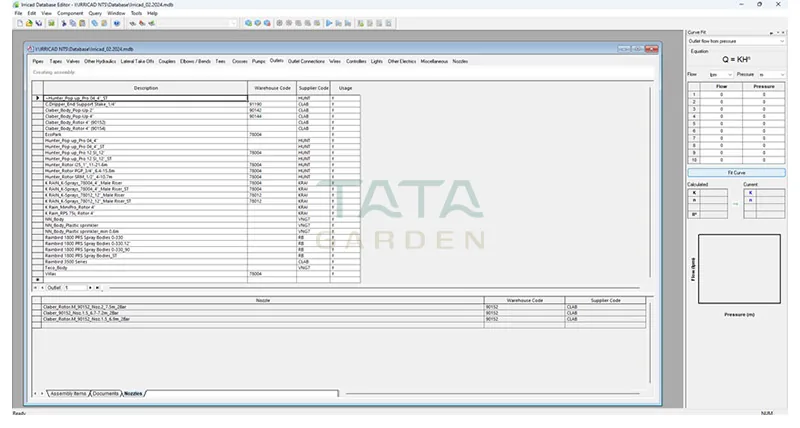Switch to the Other Hydraulics tab
The image size is (800, 428).
(x=100, y=61)
